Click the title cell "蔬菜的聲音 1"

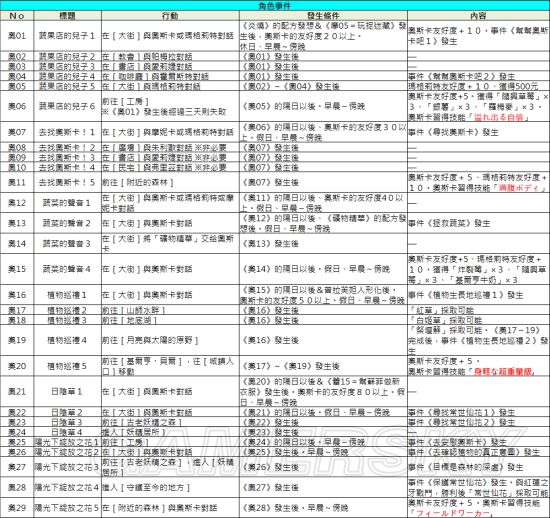coord(67,203)
